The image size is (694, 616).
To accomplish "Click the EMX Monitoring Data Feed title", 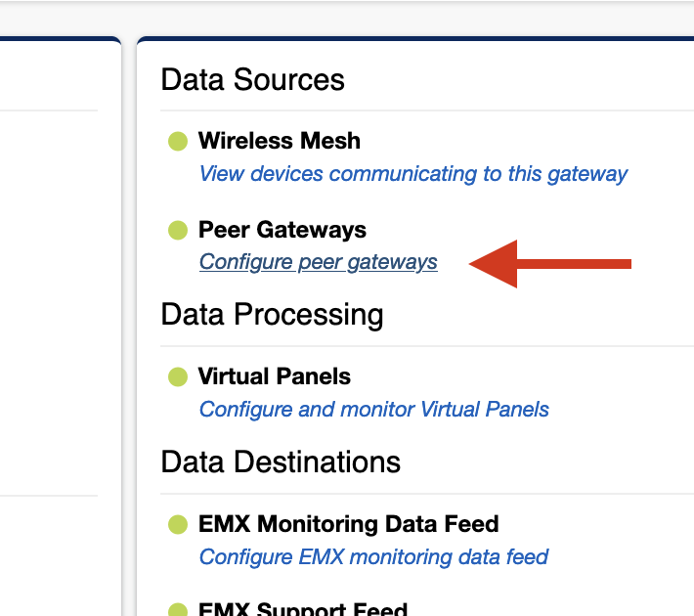I will [348, 524].
